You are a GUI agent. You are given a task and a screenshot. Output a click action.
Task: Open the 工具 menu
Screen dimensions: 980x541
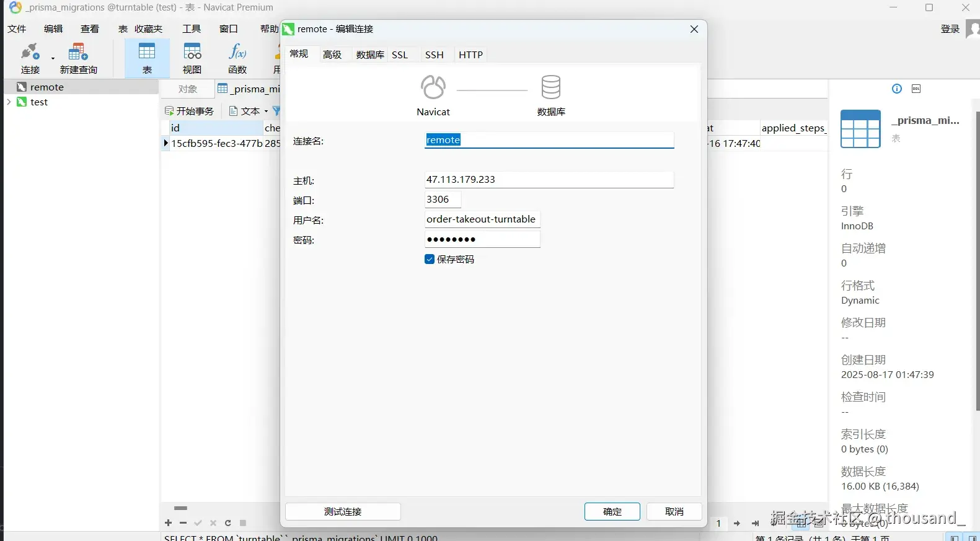192,29
